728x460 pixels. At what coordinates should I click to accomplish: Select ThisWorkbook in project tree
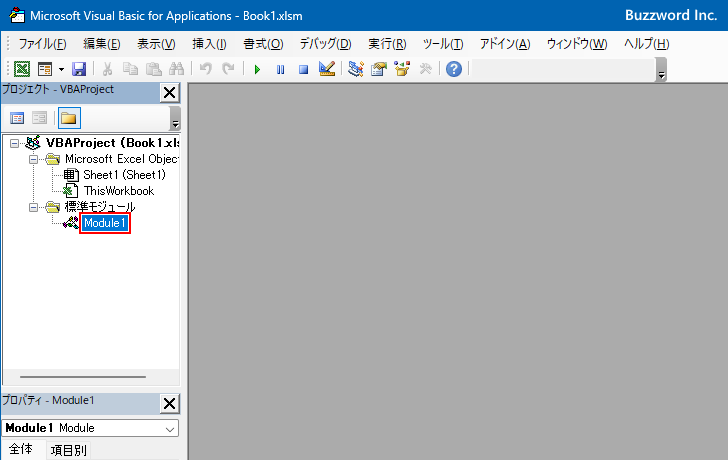(119, 191)
